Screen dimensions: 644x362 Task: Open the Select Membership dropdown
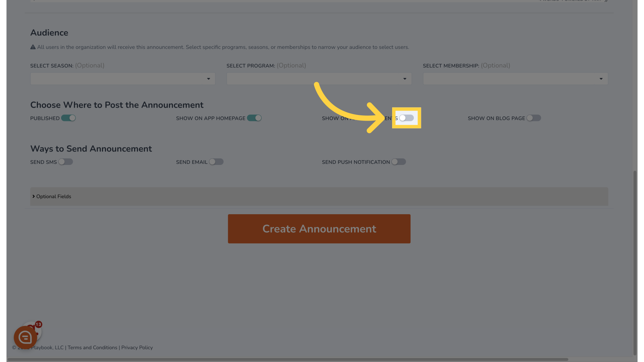point(516,79)
